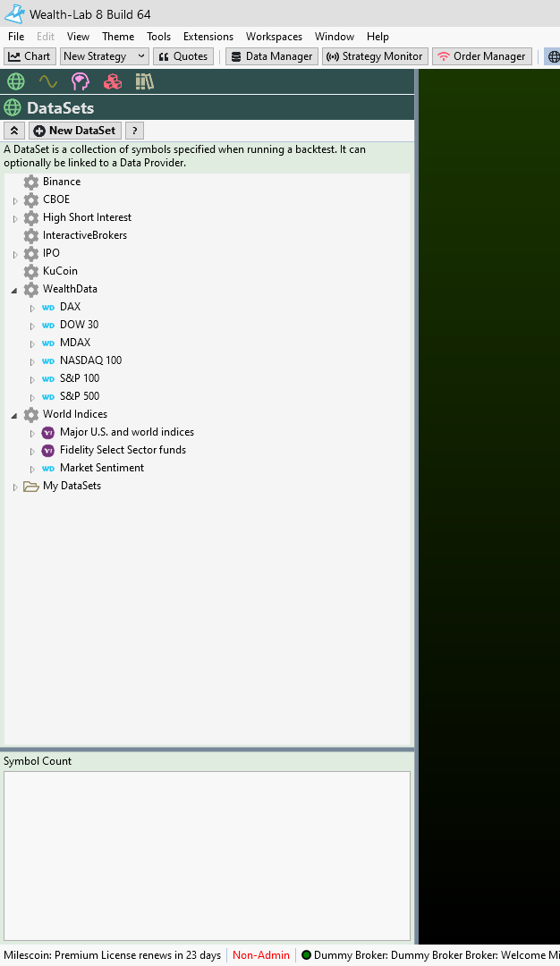The image size is (560, 966).
Task: Open the Data Manager from toolbar
Action: [x=271, y=56]
